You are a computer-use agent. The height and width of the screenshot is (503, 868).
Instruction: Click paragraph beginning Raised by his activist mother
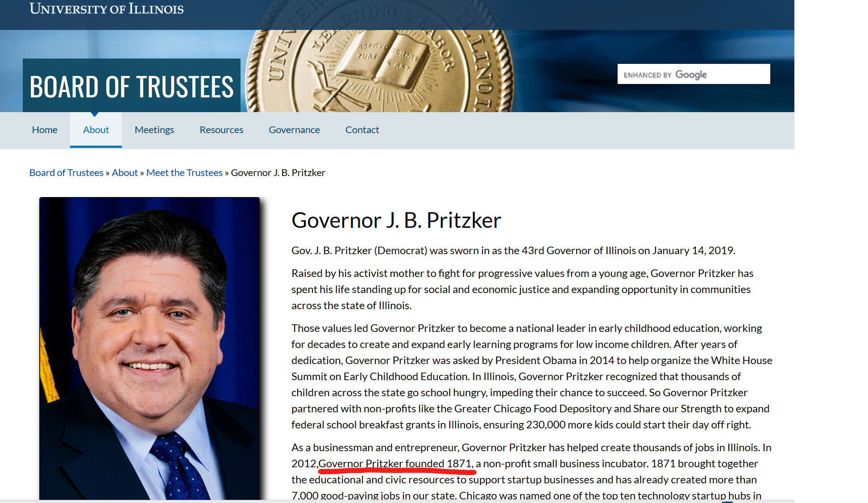click(522, 289)
